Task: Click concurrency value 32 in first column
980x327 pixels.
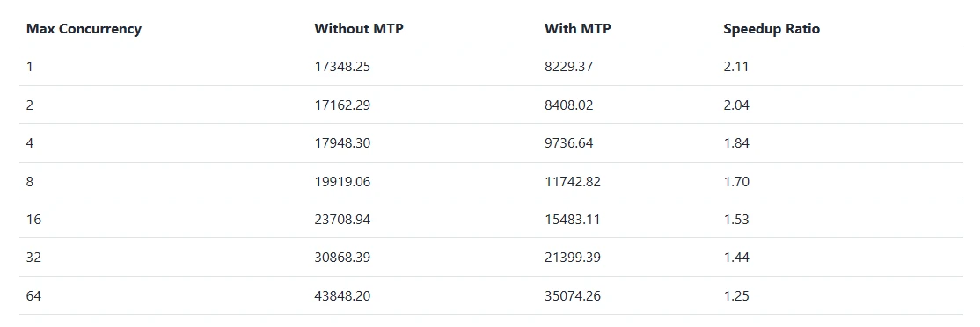Action: coord(33,257)
